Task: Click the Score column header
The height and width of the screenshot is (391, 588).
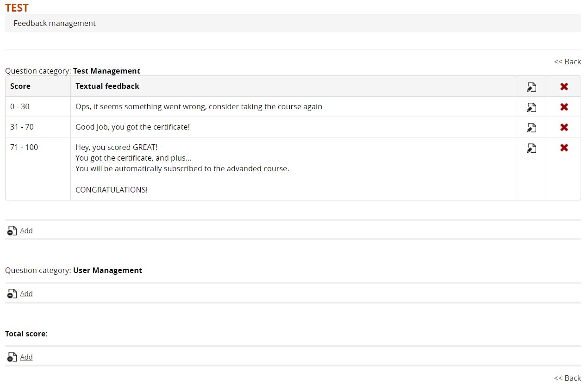Action: click(20, 86)
